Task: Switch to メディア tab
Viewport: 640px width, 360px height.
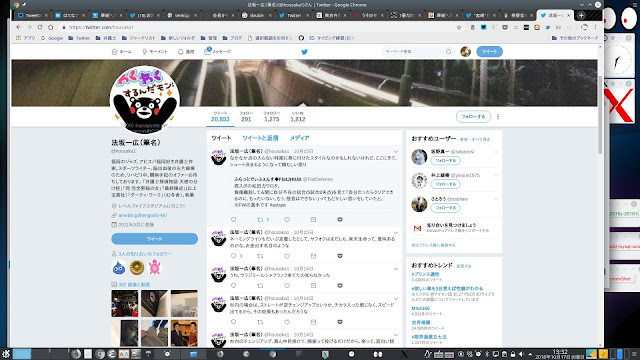Action: pos(300,138)
